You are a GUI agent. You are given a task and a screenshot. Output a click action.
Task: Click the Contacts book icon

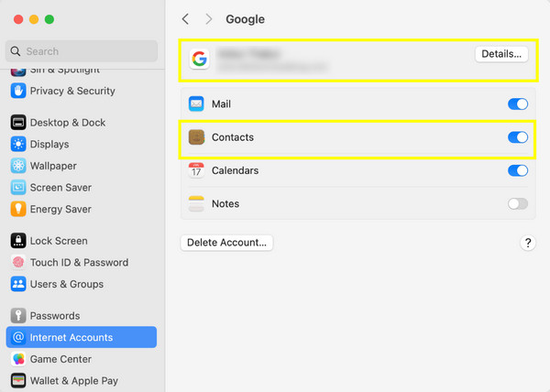pos(196,137)
